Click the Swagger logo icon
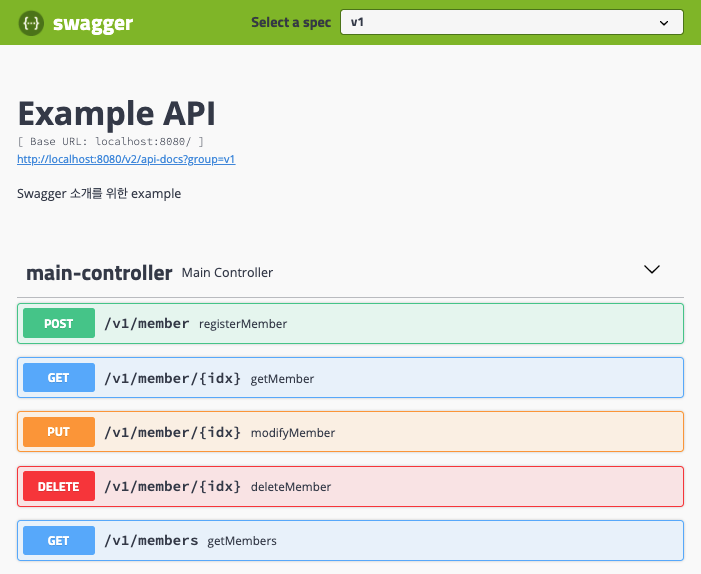This screenshot has width=701, height=574. tap(31, 23)
